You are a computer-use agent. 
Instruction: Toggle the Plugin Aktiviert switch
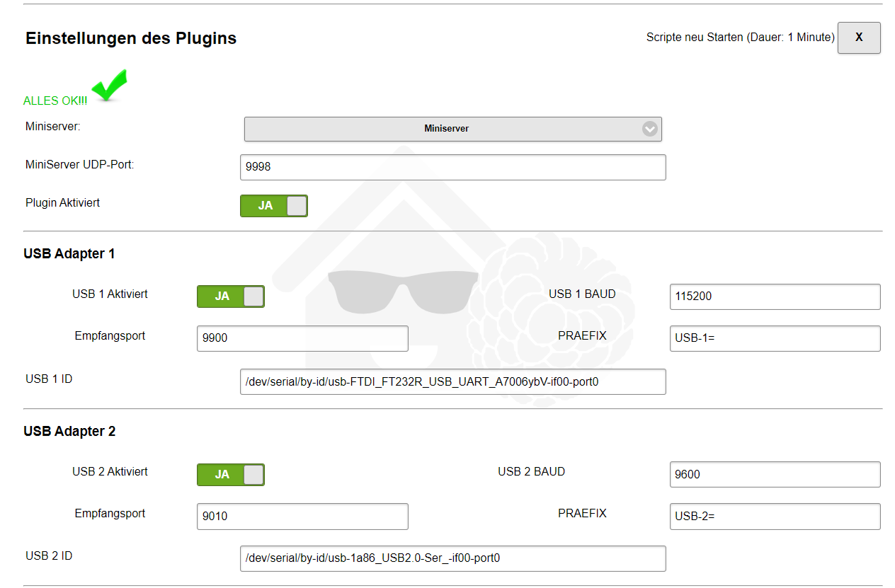pos(274,206)
